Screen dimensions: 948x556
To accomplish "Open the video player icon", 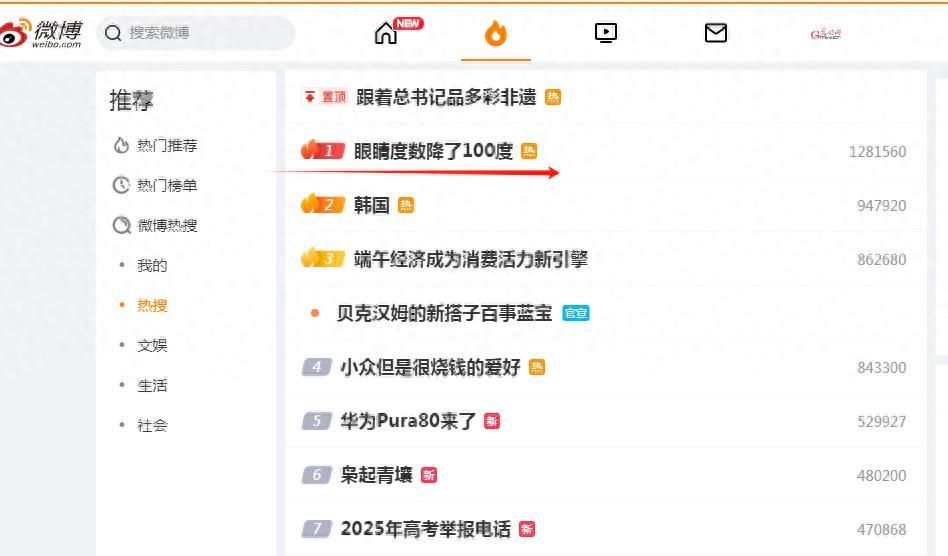I will pos(606,33).
